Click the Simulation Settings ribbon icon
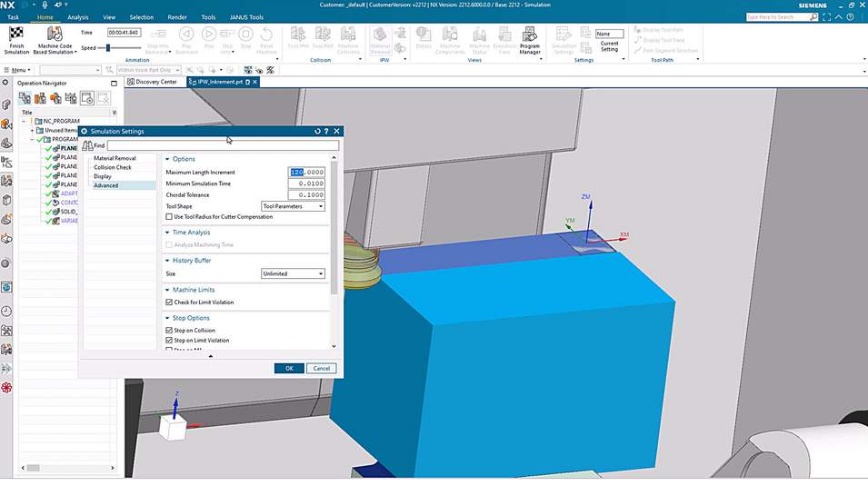The image size is (868, 486). 564,35
